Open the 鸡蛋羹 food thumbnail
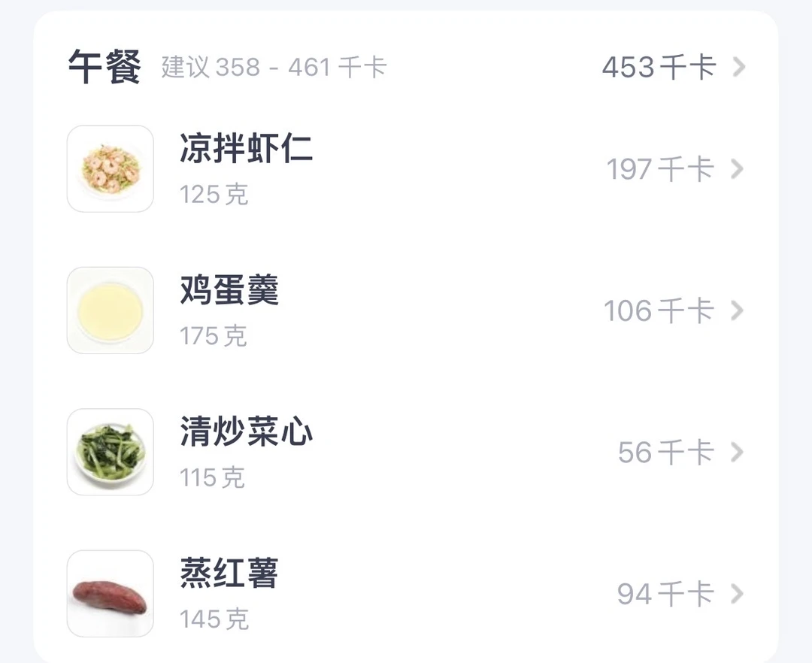 pyautogui.click(x=111, y=310)
